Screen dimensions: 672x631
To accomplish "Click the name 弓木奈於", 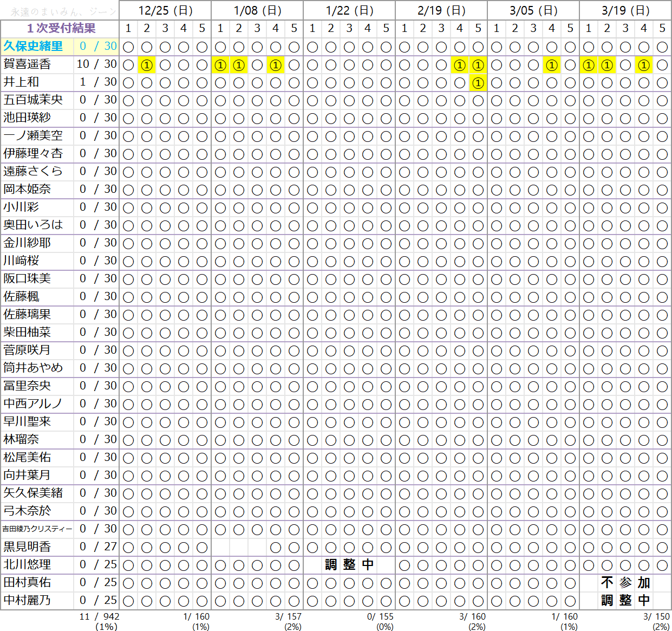I will point(27,511).
